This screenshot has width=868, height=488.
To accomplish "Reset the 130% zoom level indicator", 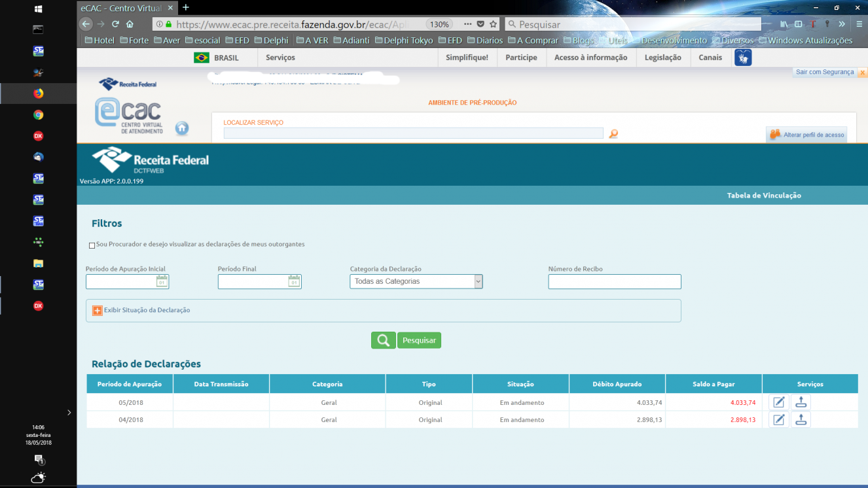I will 439,24.
